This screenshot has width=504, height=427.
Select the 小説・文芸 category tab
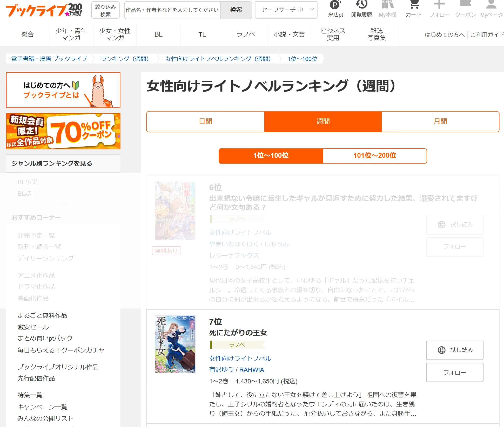tap(289, 34)
